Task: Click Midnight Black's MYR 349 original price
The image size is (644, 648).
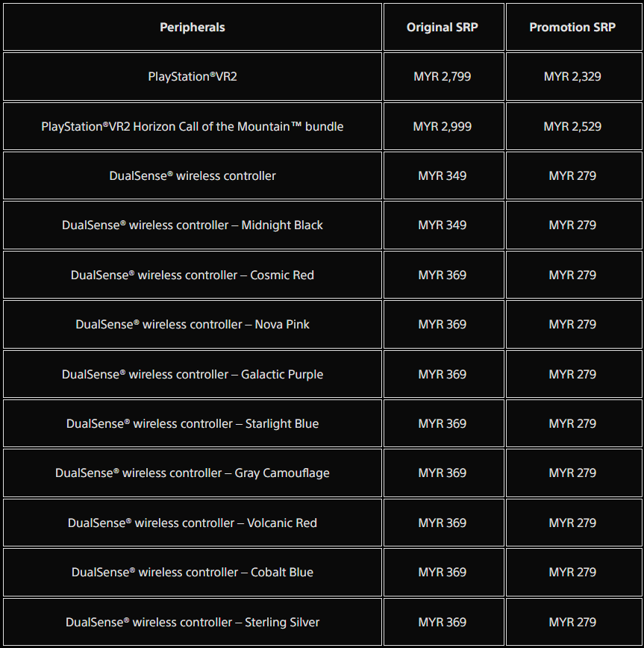Action: pos(442,225)
